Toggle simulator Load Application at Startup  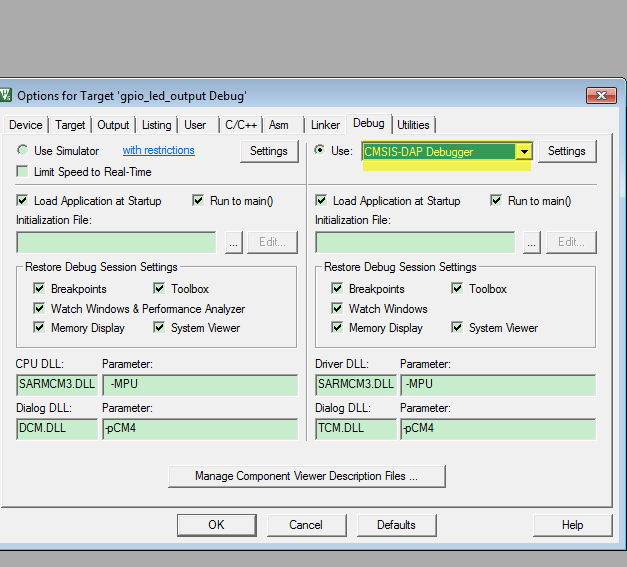pos(22,200)
